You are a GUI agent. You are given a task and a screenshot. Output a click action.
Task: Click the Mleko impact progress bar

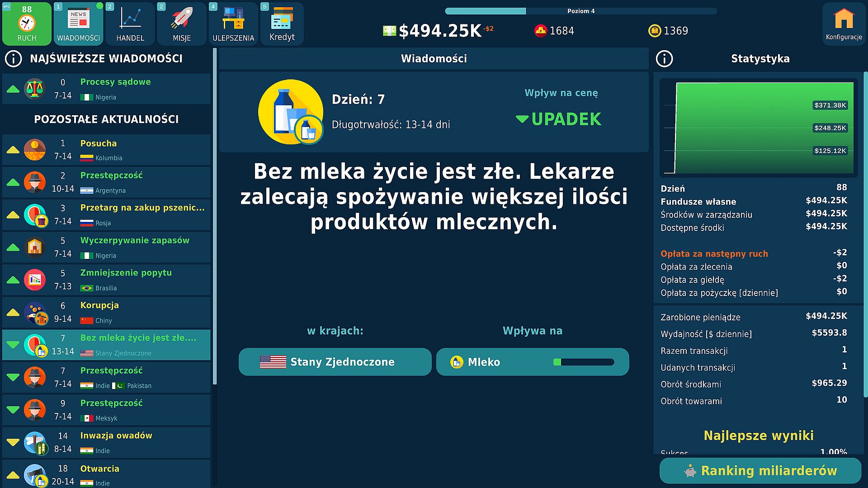(583, 362)
